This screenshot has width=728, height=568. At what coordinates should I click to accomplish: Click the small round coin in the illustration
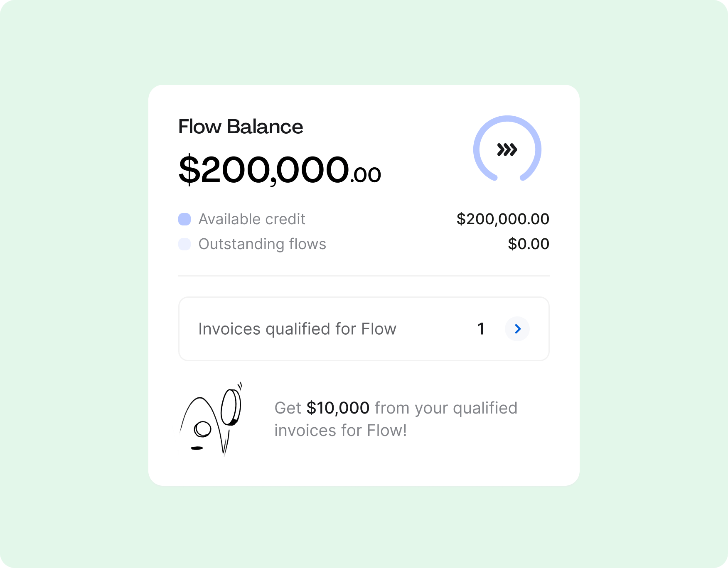[x=203, y=429]
